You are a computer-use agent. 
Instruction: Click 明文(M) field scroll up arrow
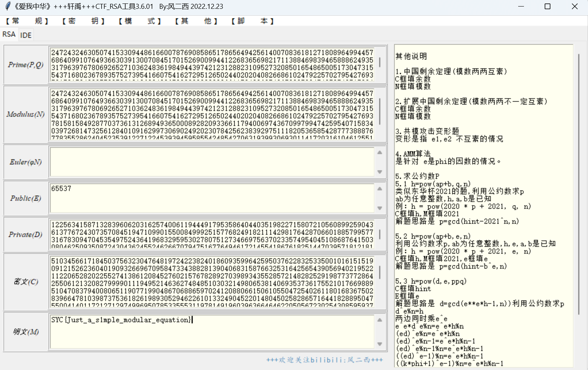coord(380,320)
